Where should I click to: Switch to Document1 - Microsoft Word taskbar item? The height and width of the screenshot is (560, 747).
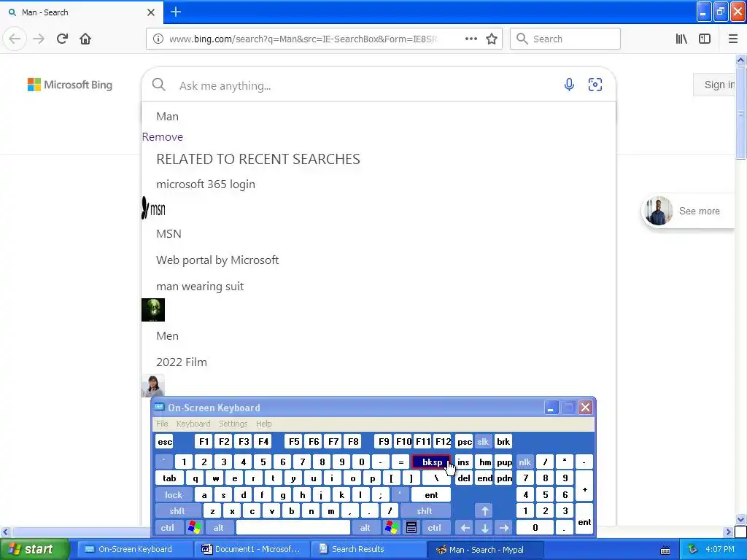coord(252,549)
